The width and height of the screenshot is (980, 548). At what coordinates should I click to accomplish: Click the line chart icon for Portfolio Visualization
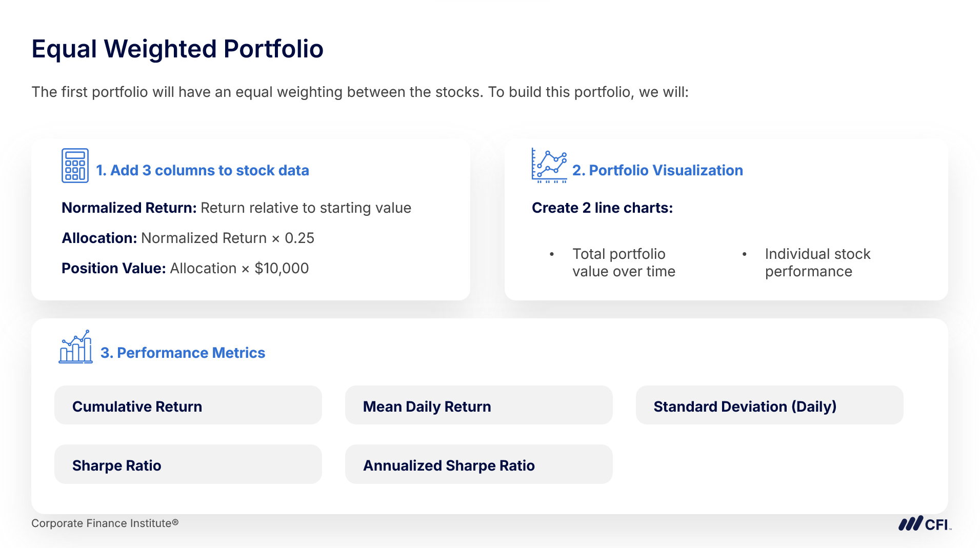[x=549, y=166]
